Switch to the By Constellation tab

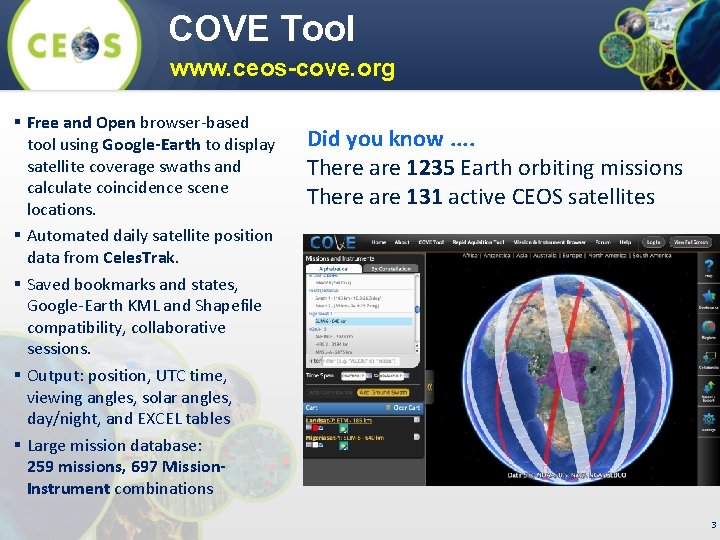pos(390,269)
